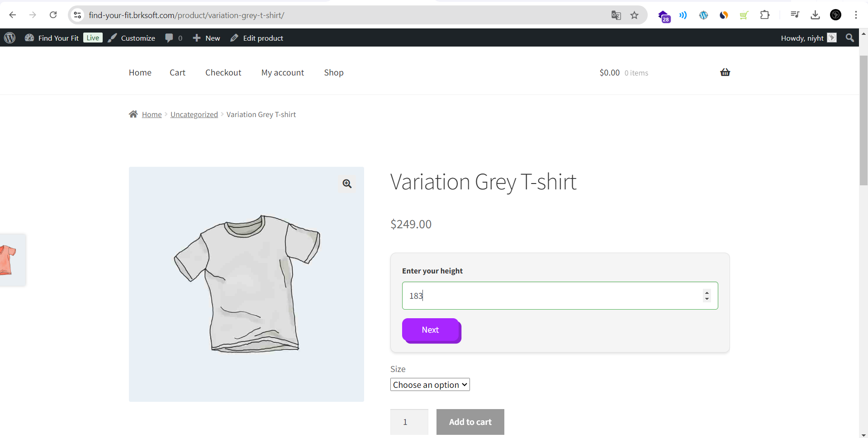868x438 pixels.
Task: Zoom the product image with magnifier icon
Action: (x=347, y=184)
